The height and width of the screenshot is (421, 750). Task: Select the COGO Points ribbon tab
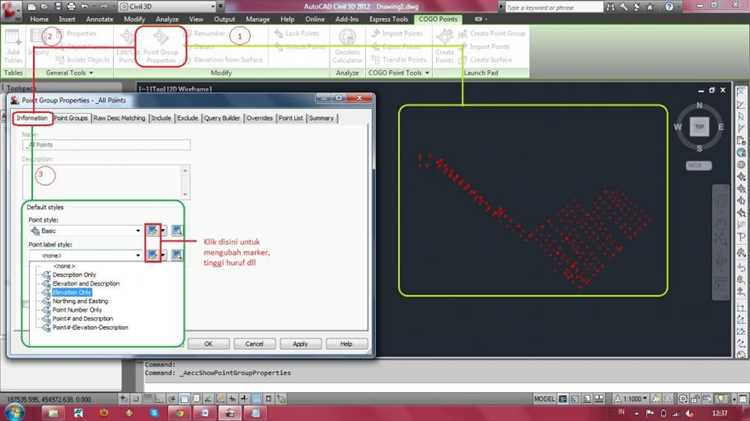[x=438, y=19]
